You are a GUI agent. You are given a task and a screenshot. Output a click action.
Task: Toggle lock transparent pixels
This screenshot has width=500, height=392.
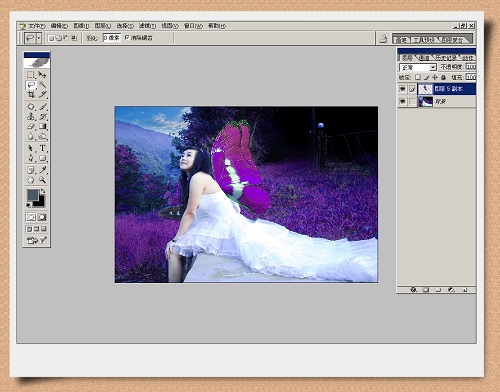pyautogui.click(x=418, y=77)
